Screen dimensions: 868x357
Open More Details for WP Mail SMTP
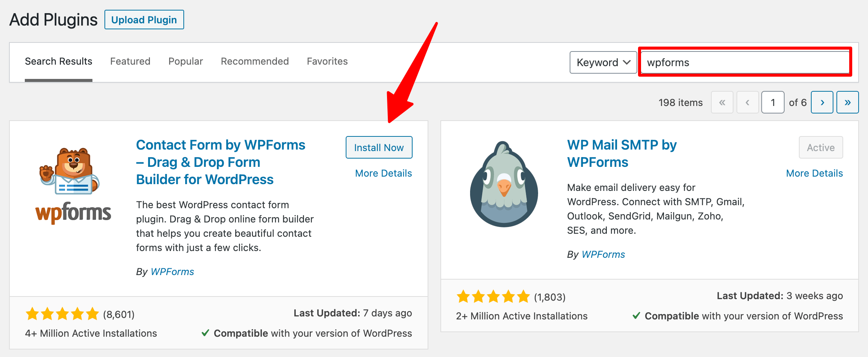(814, 173)
